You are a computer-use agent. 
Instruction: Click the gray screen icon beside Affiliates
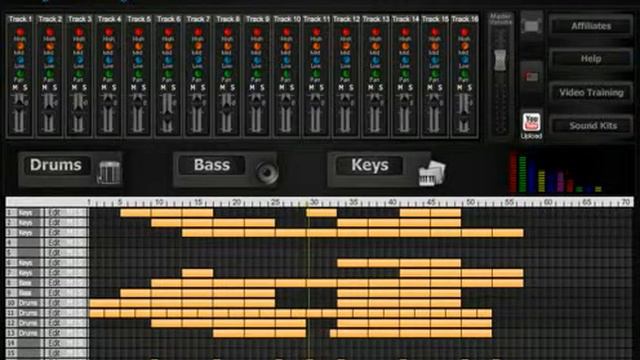coord(531,26)
